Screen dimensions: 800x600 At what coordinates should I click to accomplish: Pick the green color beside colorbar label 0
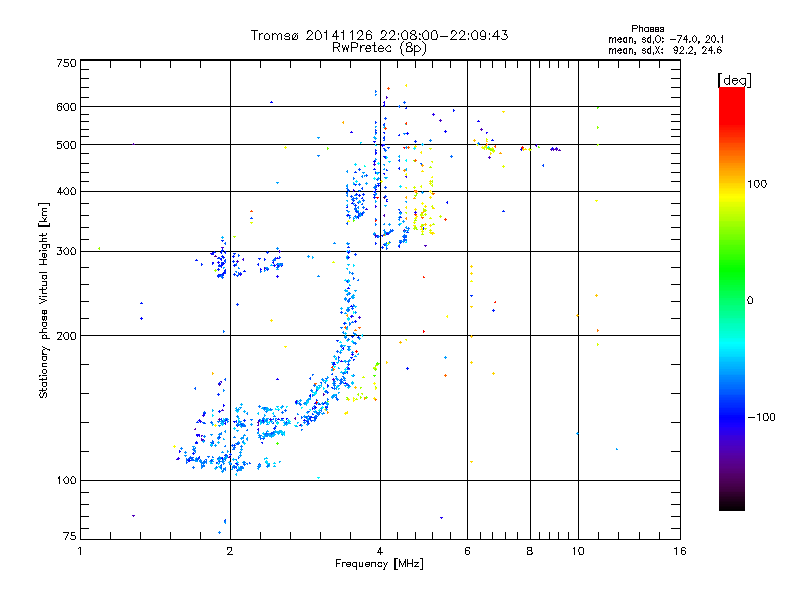tap(731, 300)
